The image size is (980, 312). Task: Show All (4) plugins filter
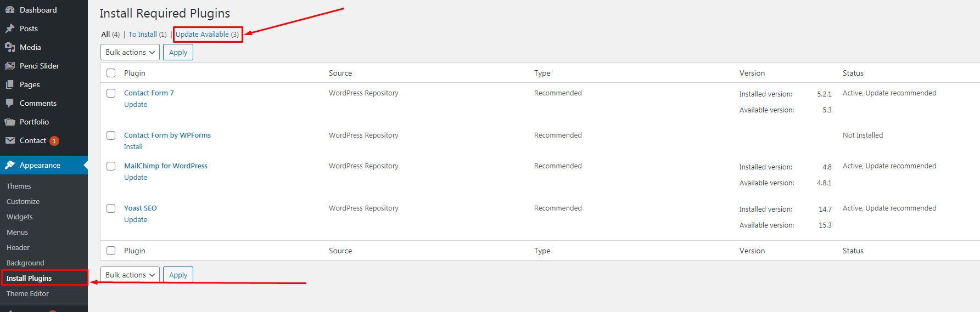click(110, 34)
